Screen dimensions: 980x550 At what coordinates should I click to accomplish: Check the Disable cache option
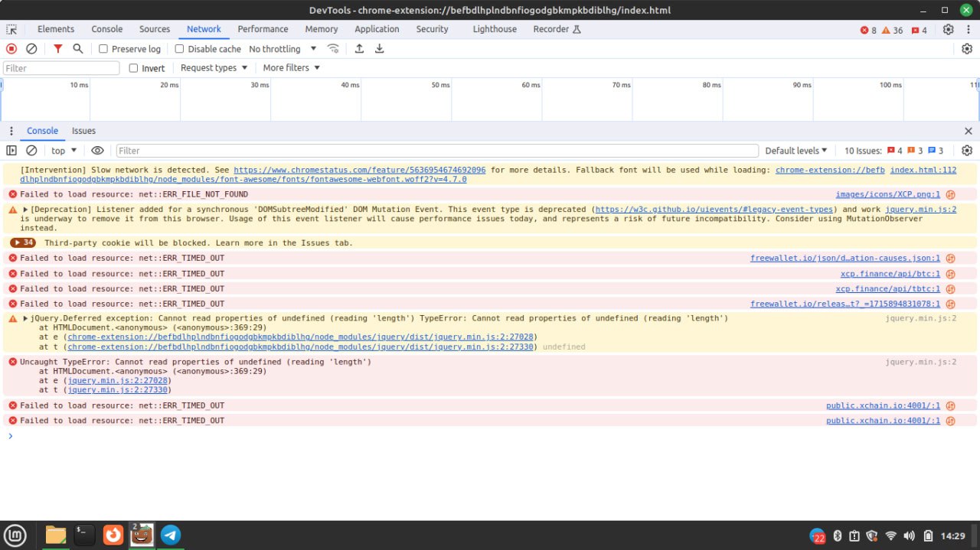coord(180,49)
